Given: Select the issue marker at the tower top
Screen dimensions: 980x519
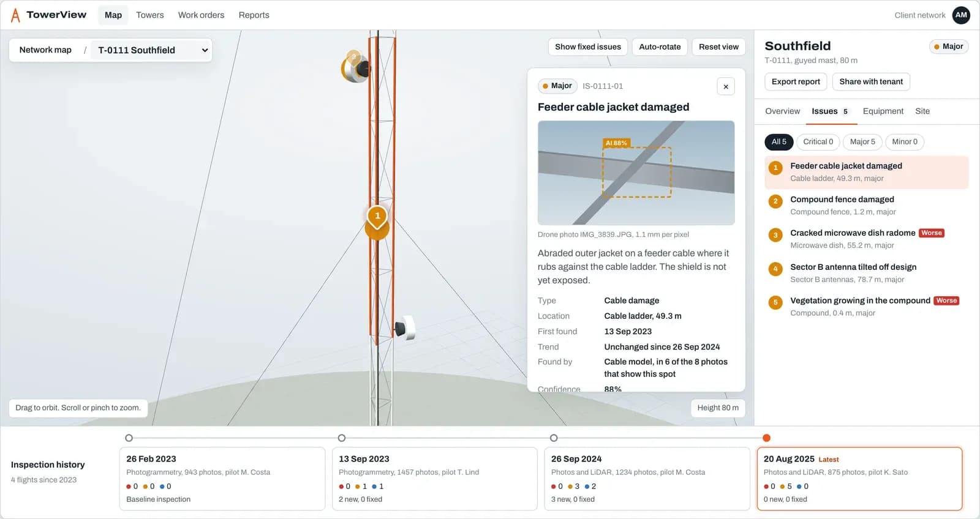Looking at the screenshot, I should click(353, 58).
